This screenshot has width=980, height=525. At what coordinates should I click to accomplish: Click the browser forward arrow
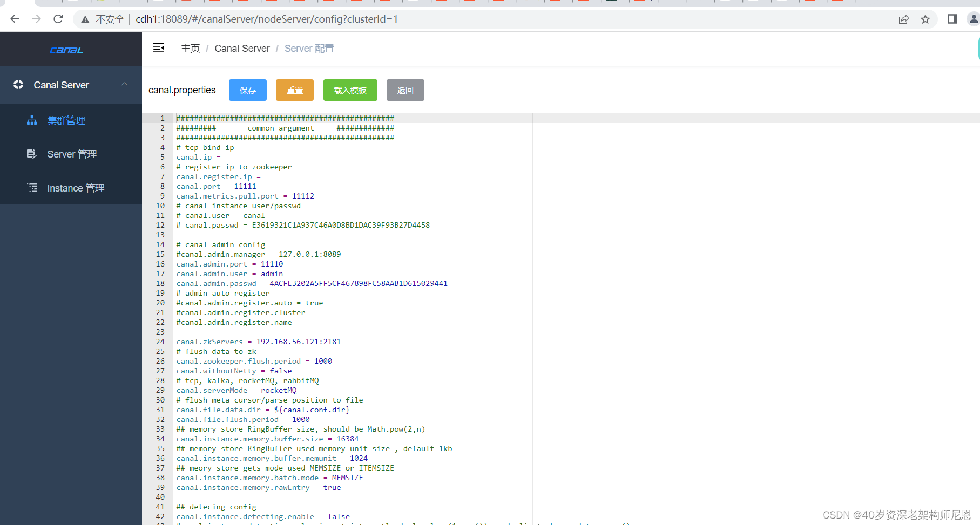point(36,19)
